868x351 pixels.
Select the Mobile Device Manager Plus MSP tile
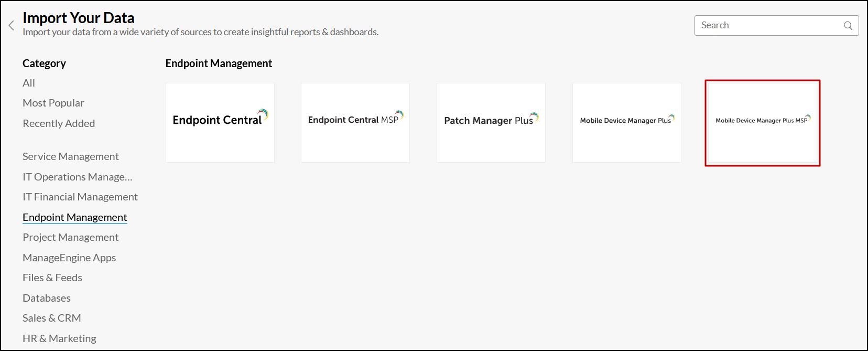click(x=763, y=123)
